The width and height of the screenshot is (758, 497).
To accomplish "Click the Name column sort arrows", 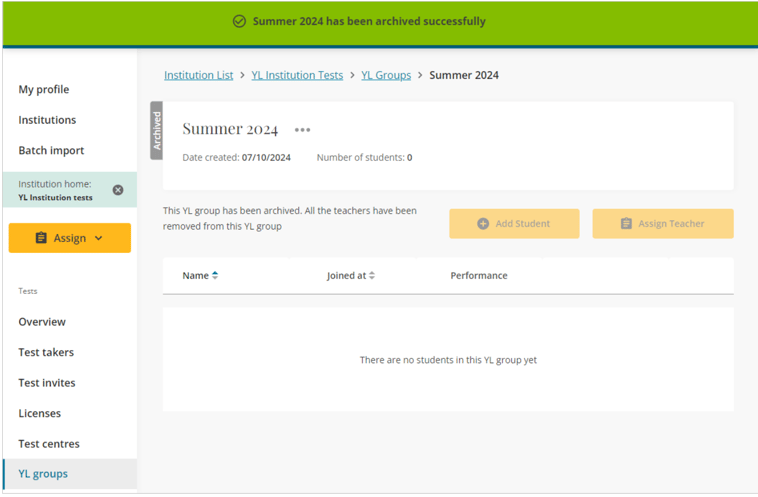I will click(215, 276).
